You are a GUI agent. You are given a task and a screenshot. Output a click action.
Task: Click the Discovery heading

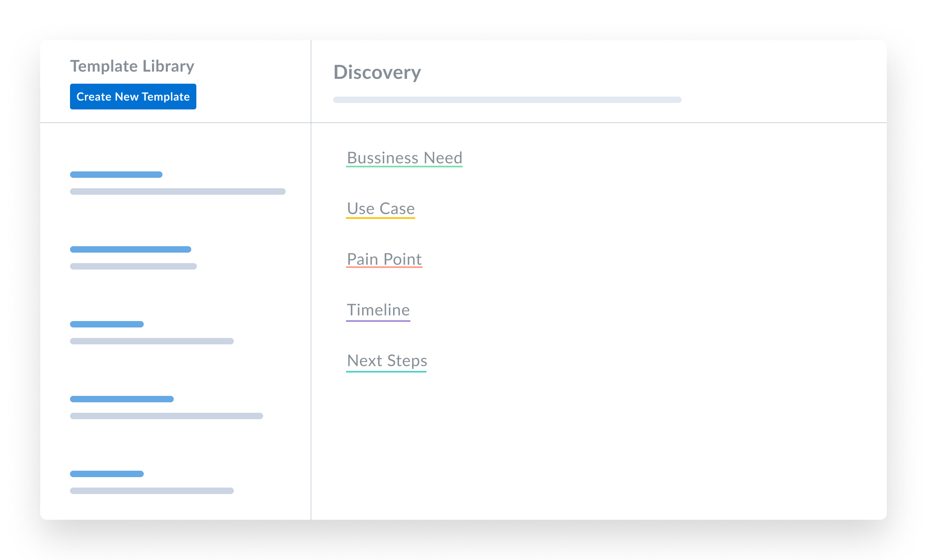[x=377, y=72]
